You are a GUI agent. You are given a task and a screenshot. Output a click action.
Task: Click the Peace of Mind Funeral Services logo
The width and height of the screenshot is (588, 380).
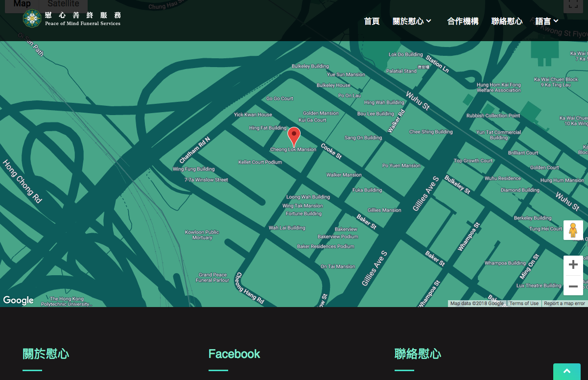(71, 19)
